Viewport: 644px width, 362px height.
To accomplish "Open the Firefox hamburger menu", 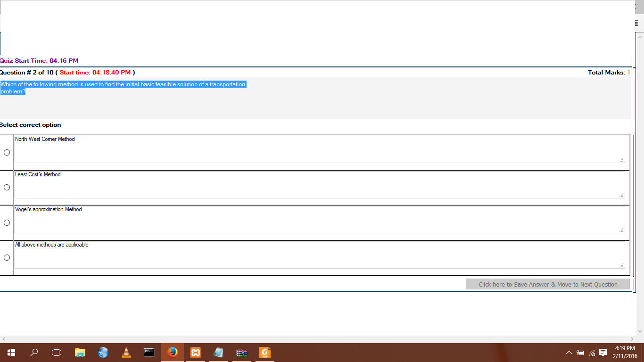I will pos(636,23).
